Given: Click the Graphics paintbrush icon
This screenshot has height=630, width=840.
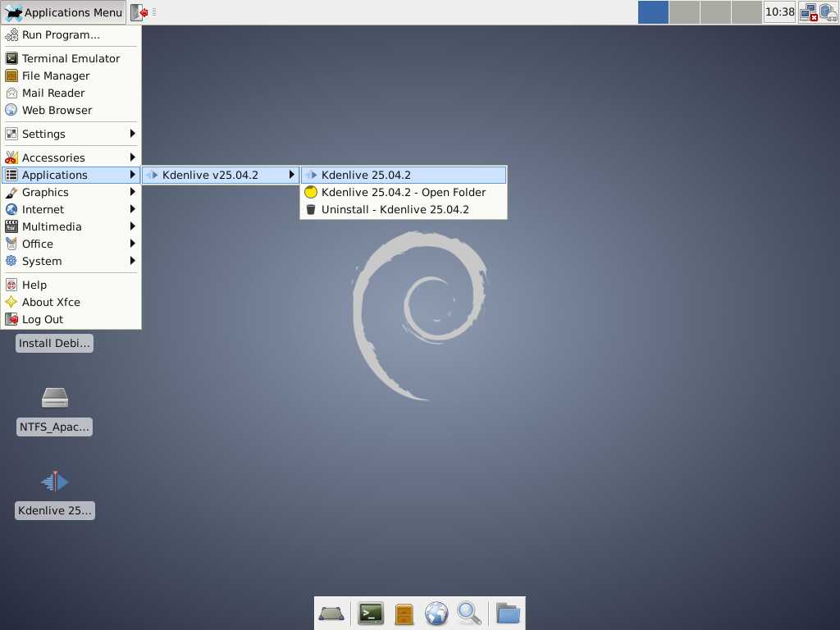Looking at the screenshot, I should (x=11, y=192).
